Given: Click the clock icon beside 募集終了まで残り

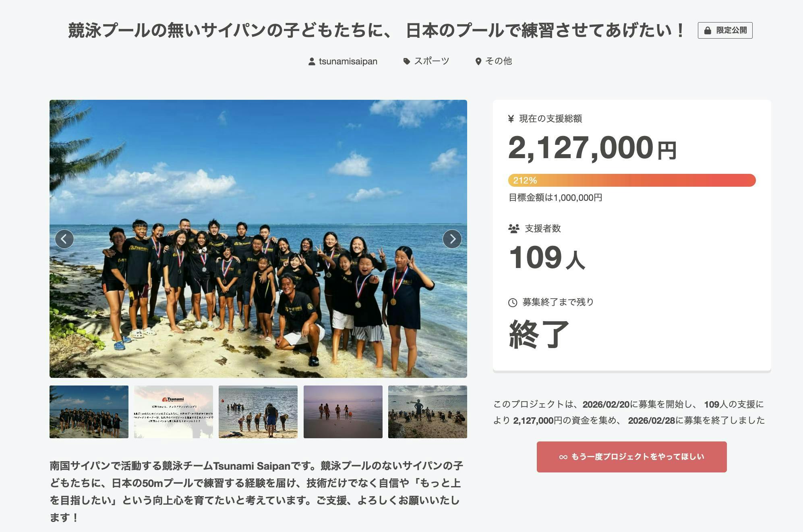Looking at the screenshot, I should pos(513,303).
